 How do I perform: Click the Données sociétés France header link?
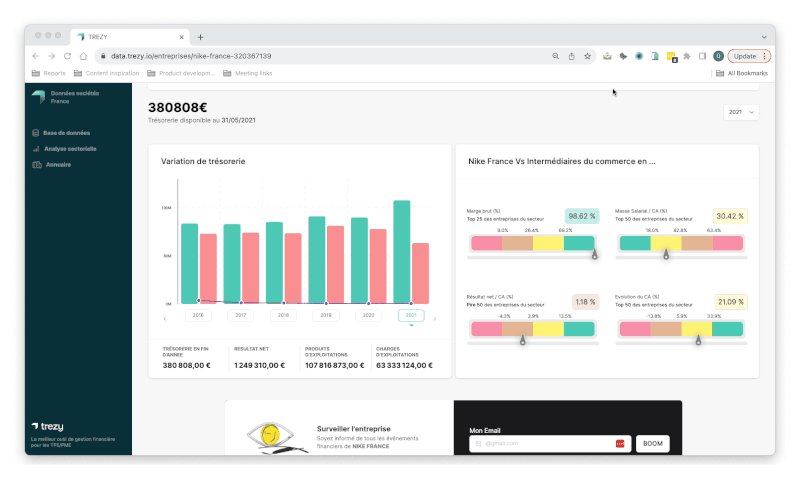[74, 97]
